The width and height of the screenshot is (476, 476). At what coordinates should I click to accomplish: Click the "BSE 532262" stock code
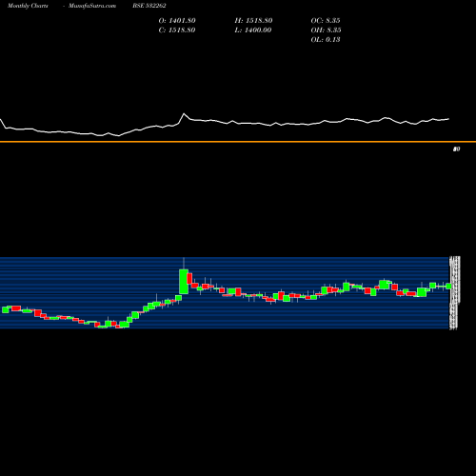149,6
